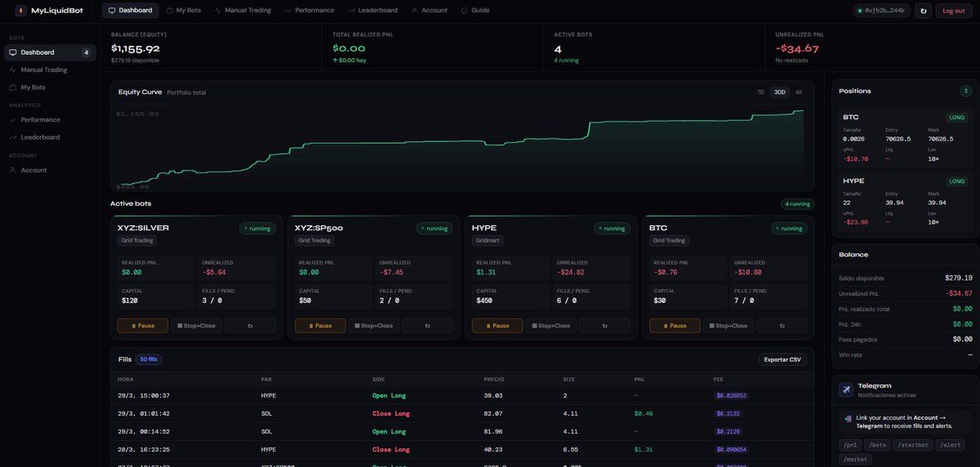This screenshot has height=467, width=980.
Task: Click the Guide icon in top navigation
Action: coord(465,11)
